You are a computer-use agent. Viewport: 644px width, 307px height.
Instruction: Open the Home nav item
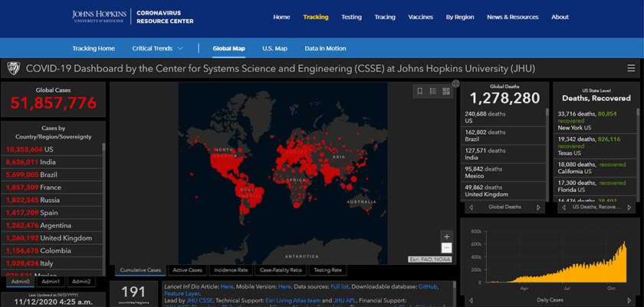point(282,17)
